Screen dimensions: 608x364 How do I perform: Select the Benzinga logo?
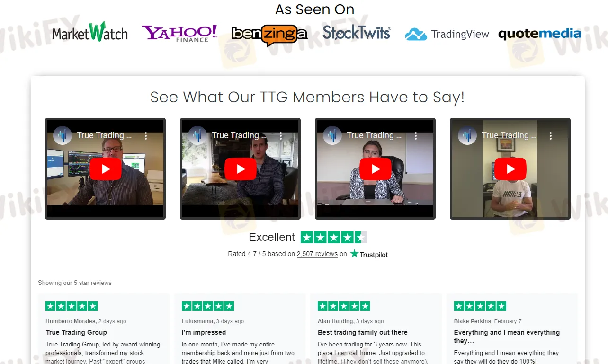[x=269, y=35]
